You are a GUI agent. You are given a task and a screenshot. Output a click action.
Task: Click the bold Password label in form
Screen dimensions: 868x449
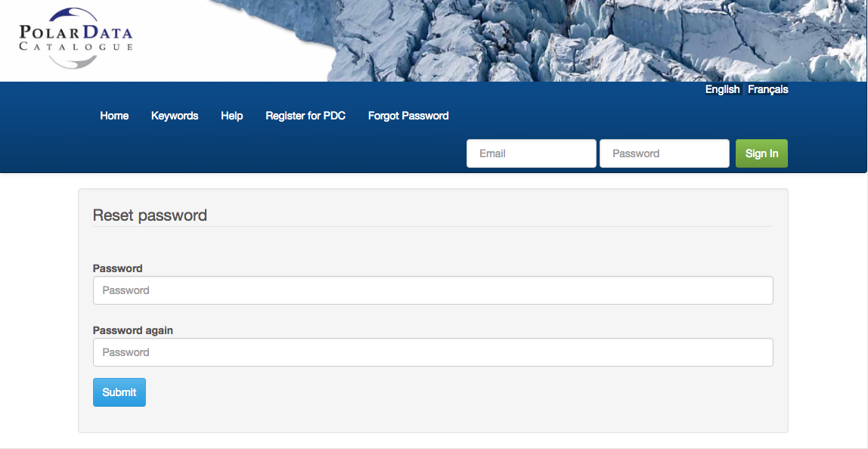coord(117,268)
